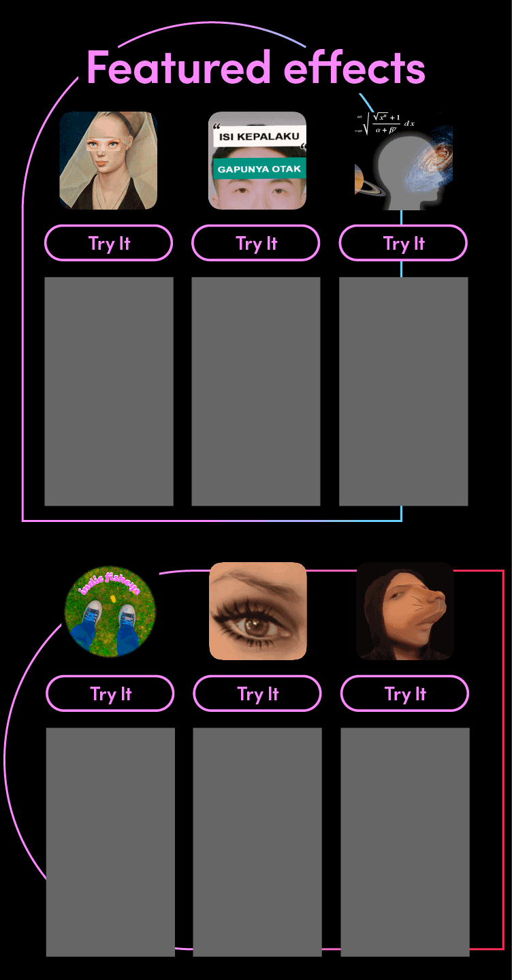Click Try It under the close-up eye effect
The width and height of the screenshot is (512, 980).
(x=257, y=693)
